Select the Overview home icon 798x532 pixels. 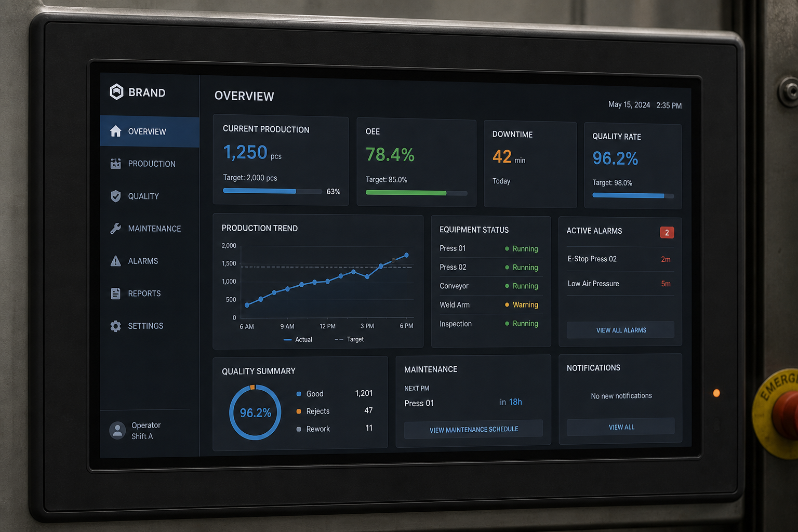115,131
